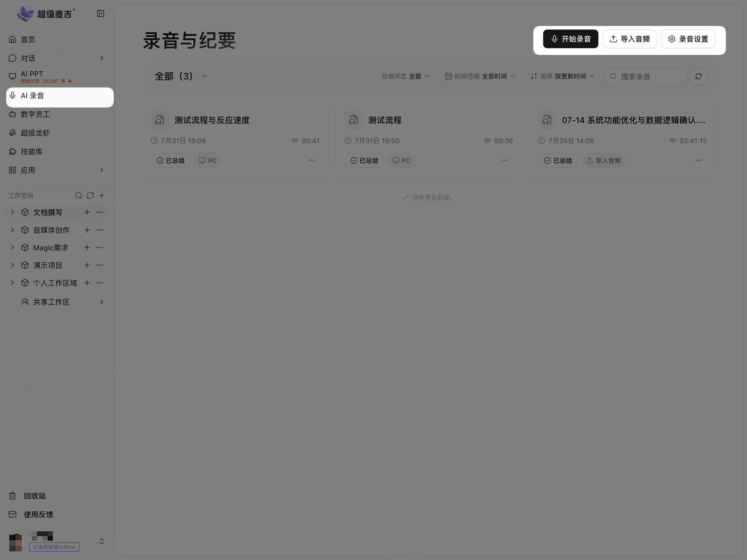Open the 时间范围 filter dropdown
The image size is (747, 560).
point(480,76)
